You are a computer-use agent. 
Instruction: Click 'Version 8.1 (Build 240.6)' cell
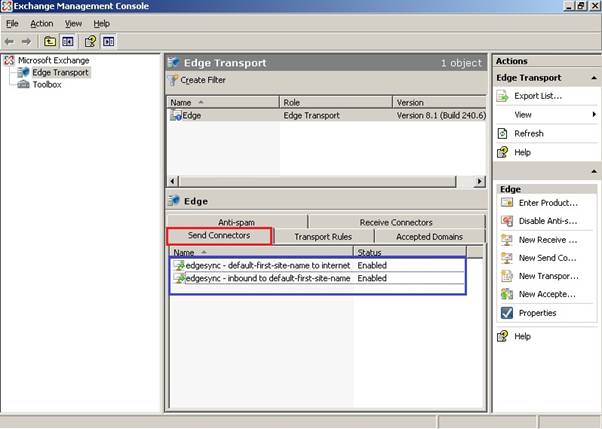pos(441,116)
